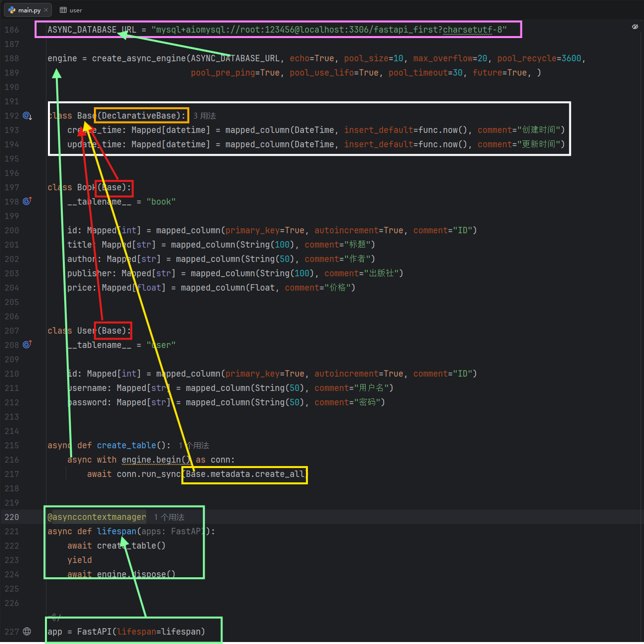Click the table icon on the user tab
644x644 pixels.
[x=63, y=10]
